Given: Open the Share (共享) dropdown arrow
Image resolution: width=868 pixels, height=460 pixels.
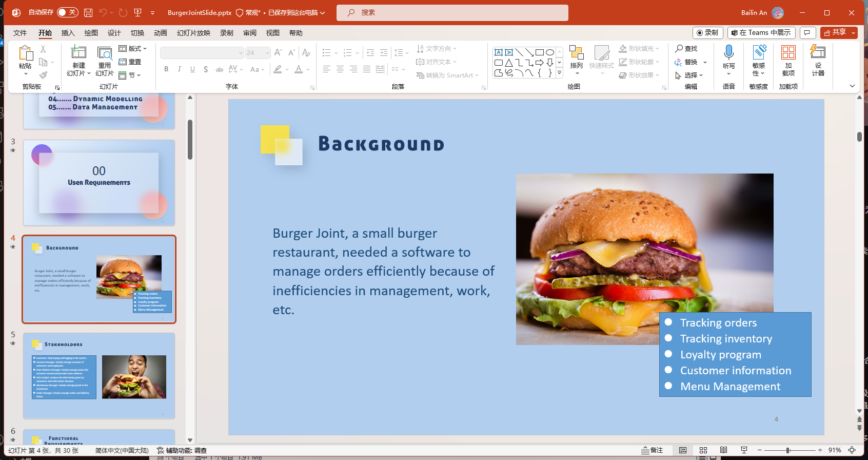Looking at the screenshot, I should point(854,32).
